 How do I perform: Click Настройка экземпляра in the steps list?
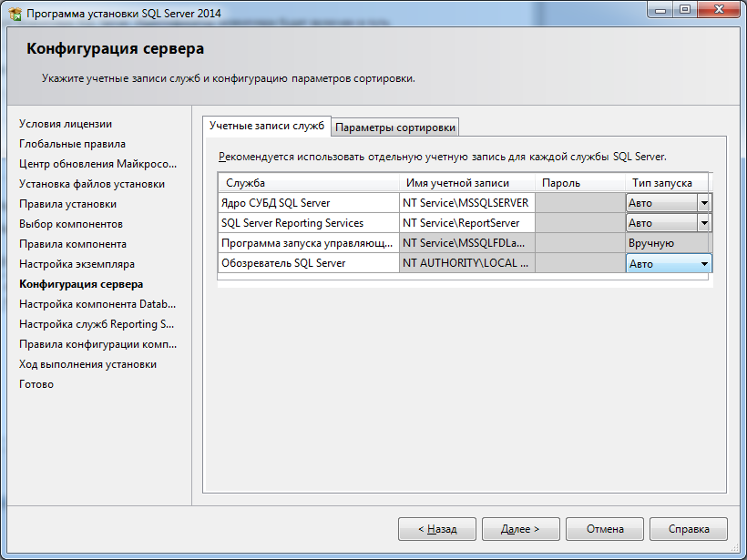pyautogui.click(x=77, y=264)
